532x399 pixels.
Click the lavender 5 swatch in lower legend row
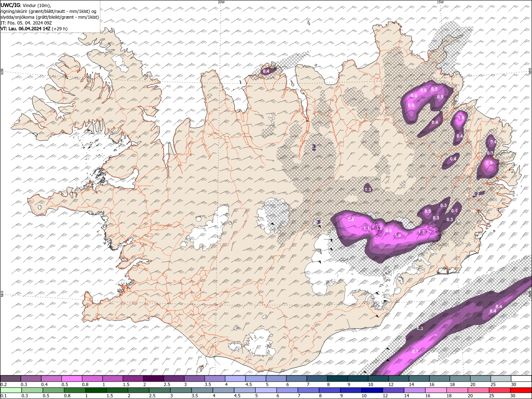266,390
